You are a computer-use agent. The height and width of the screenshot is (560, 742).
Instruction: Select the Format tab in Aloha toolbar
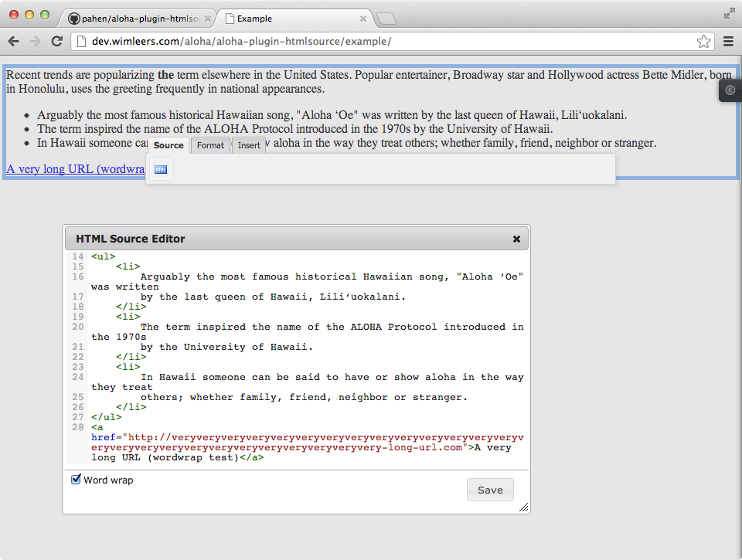click(210, 145)
